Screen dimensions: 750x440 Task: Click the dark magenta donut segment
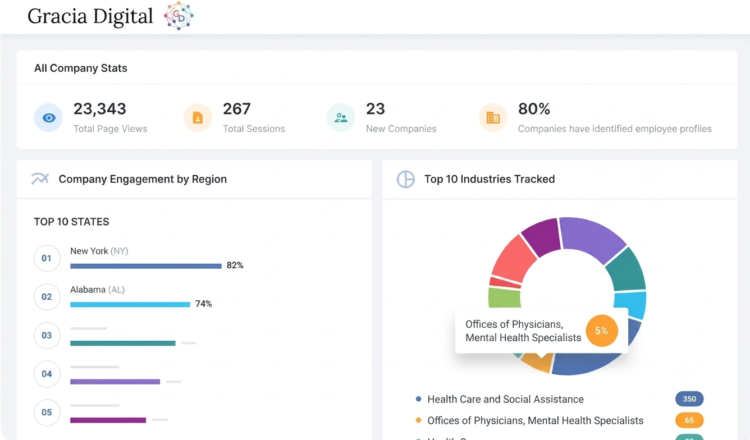542,238
